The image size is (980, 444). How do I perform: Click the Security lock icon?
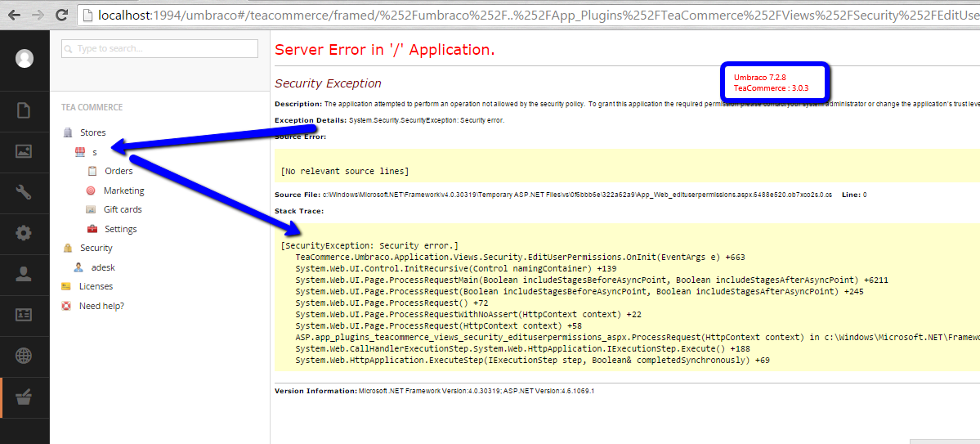pos(68,248)
